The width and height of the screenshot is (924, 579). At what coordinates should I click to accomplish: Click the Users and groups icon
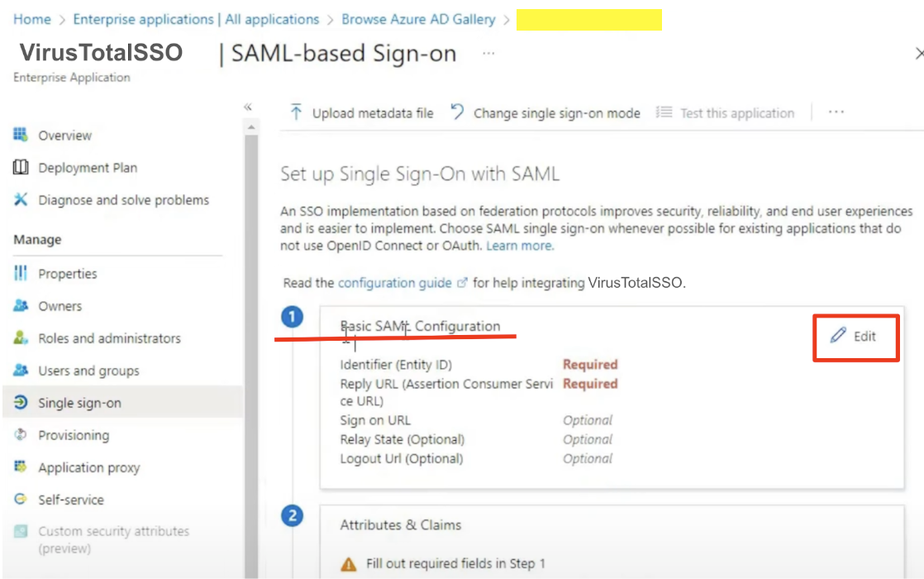(x=21, y=371)
